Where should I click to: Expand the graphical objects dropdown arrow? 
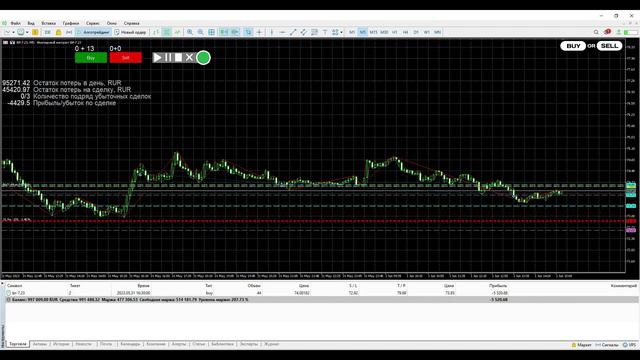click(342, 32)
